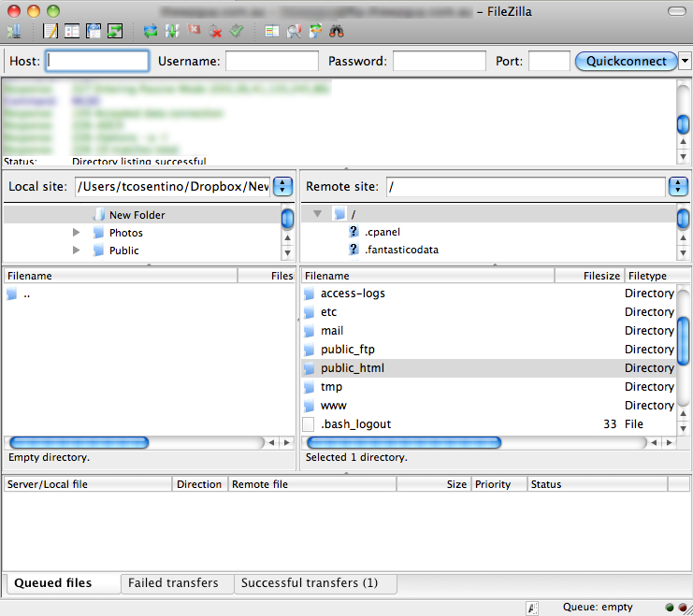Click the speed limit icon in the status bar
This screenshot has width=693, height=616.
(532, 608)
